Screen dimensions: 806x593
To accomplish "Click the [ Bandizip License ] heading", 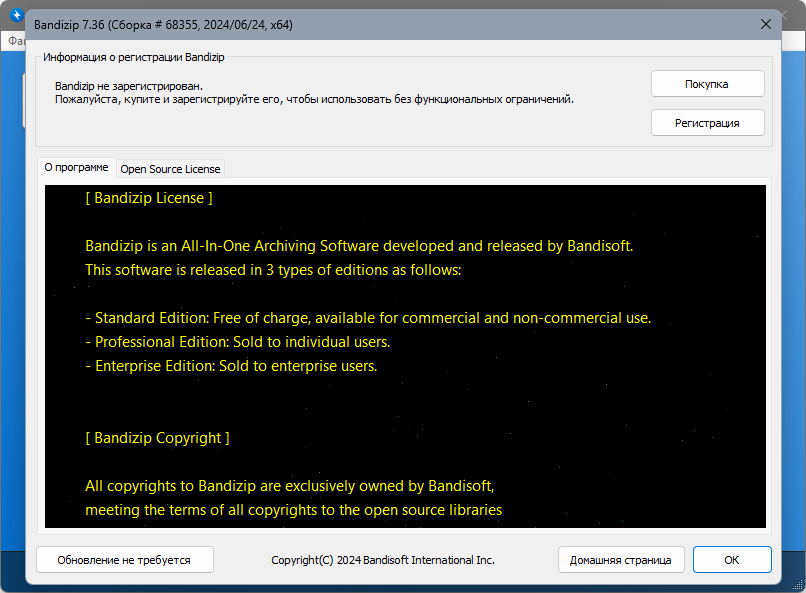I will point(149,198).
